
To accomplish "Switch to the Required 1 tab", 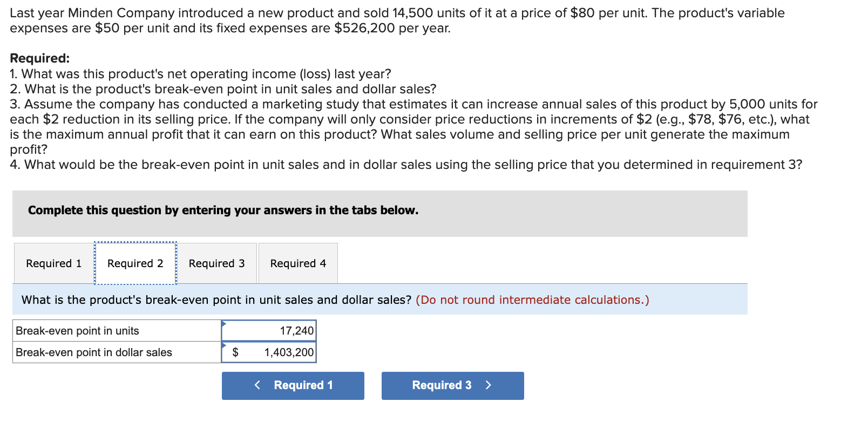I will [x=54, y=263].
